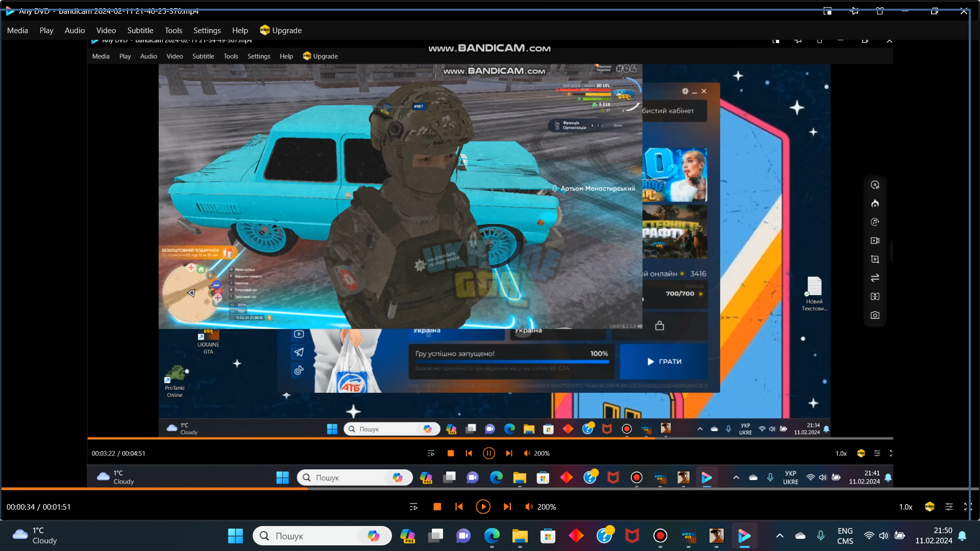This screenshot has height=551, width=980.
Task: Switch to the Ukraine GTA launcher on the bottom taskbar
Action: pos(689,536)
